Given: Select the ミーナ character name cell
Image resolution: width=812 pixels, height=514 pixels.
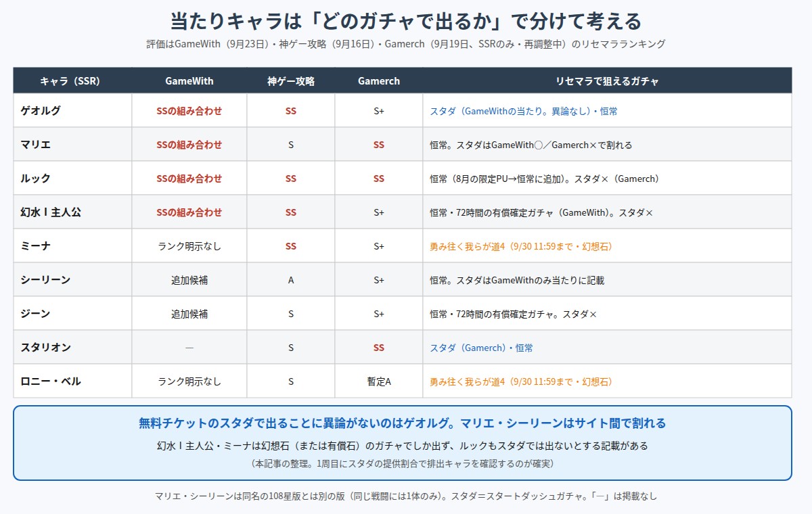Looking at the screenshot, I should coord(72,246).
